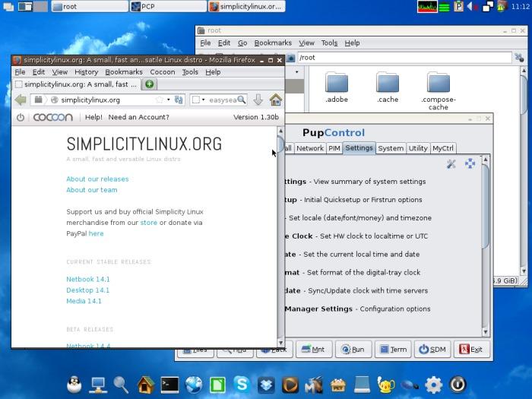Click the power button icon in dock

[x=458, y=385]
